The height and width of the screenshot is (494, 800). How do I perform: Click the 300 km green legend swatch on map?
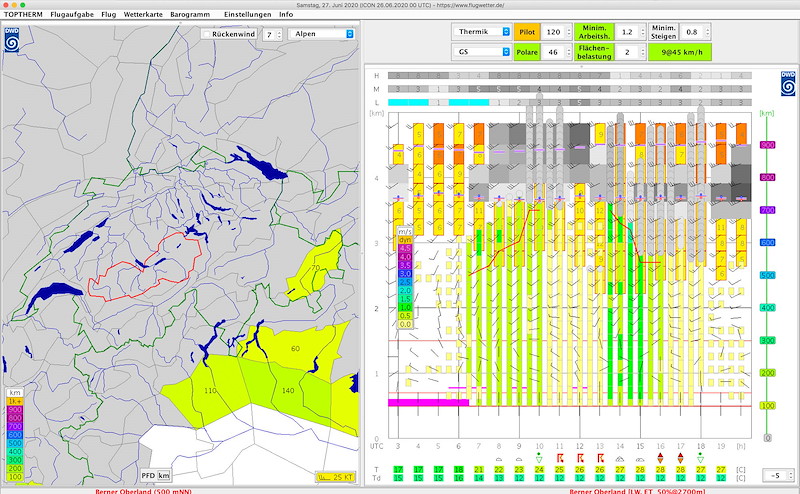(x=15, y=460)
